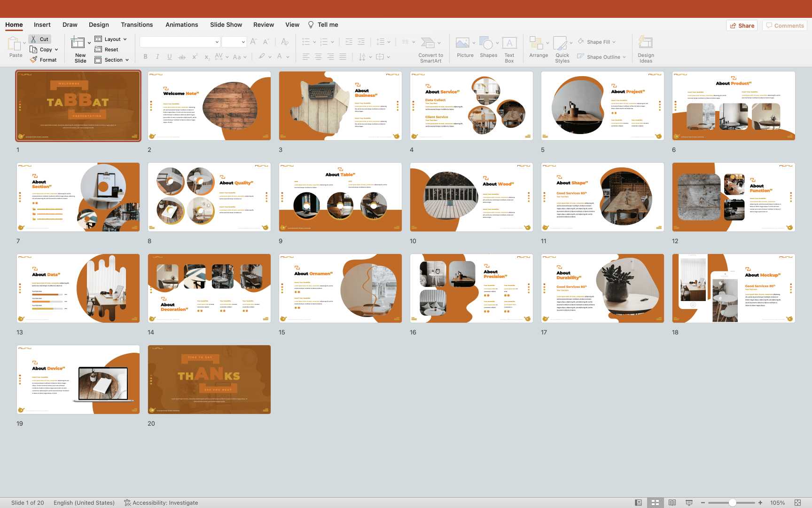This screenshot has height=508, width=812.
Task: Open Quick Styles gallery
Action: (560, 43)
